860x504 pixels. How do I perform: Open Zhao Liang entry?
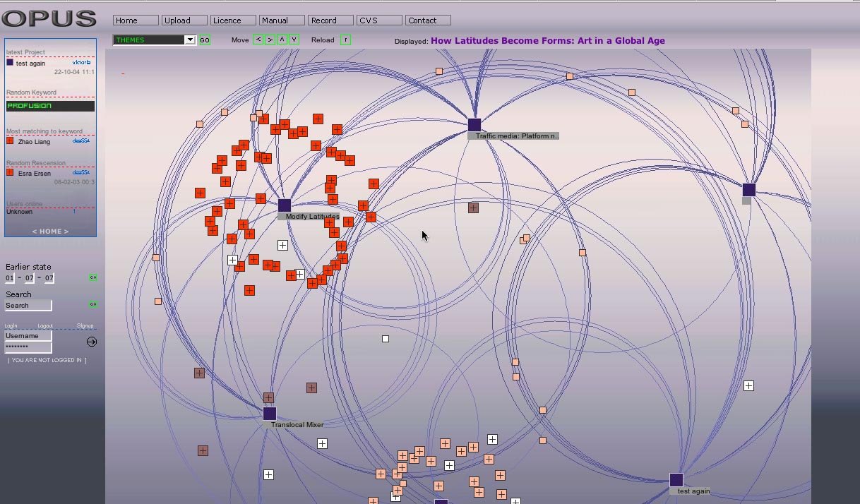(x=34, y=142)
